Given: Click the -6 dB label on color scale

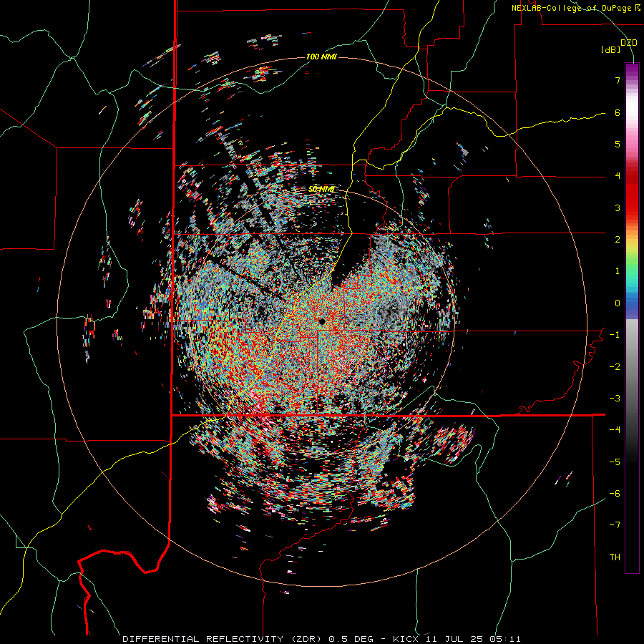Looking at the screenshot, I should (615, 494).
